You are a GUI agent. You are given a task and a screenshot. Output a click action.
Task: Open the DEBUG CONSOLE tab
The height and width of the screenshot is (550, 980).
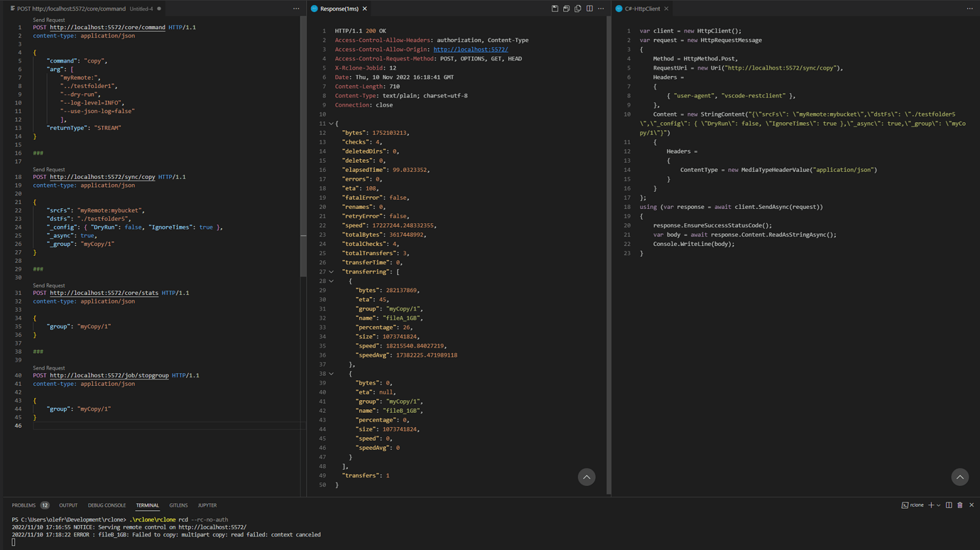(x=107, y=505)
